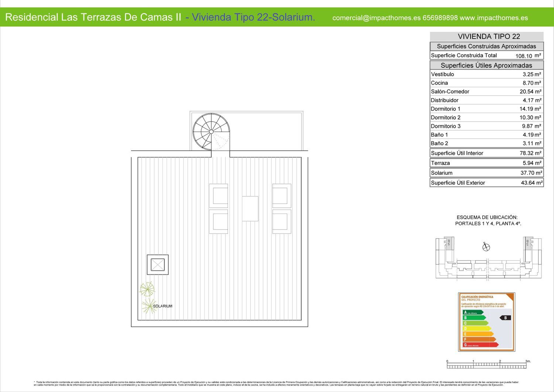Click the center table between the chairs

point(250,209)
